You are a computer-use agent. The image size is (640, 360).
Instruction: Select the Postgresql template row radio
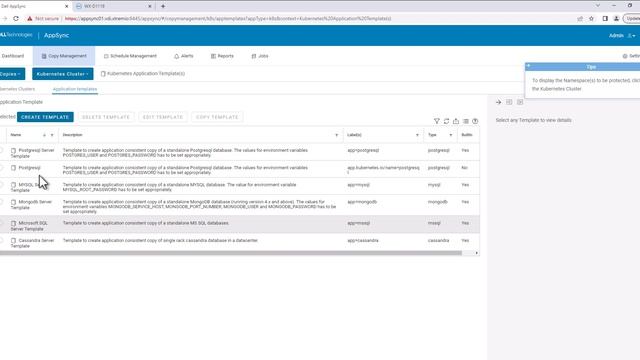tap(1, 168)
